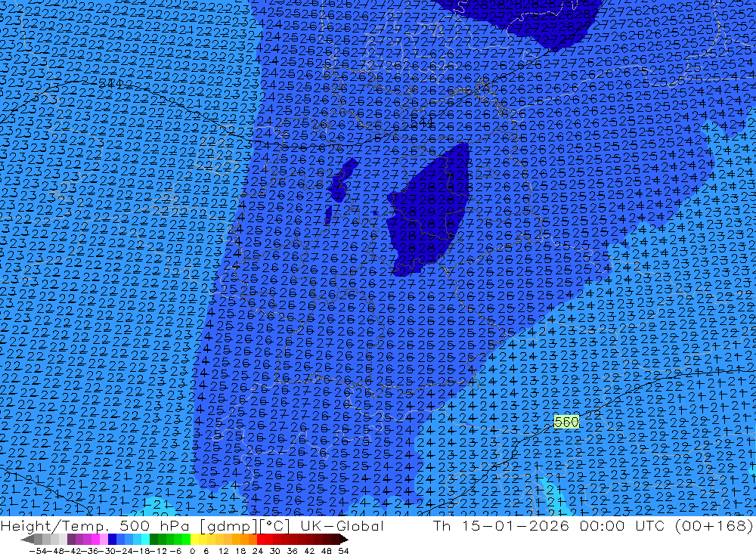Click the yellow legend swatch above 0
This screenshot has height=554, width=756.
point(195,540)
